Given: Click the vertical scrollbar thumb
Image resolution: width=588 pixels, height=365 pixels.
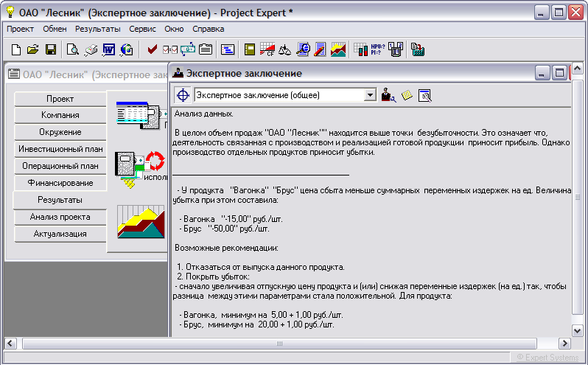Looking at the screenshot, I should click(x=578, y=197).
